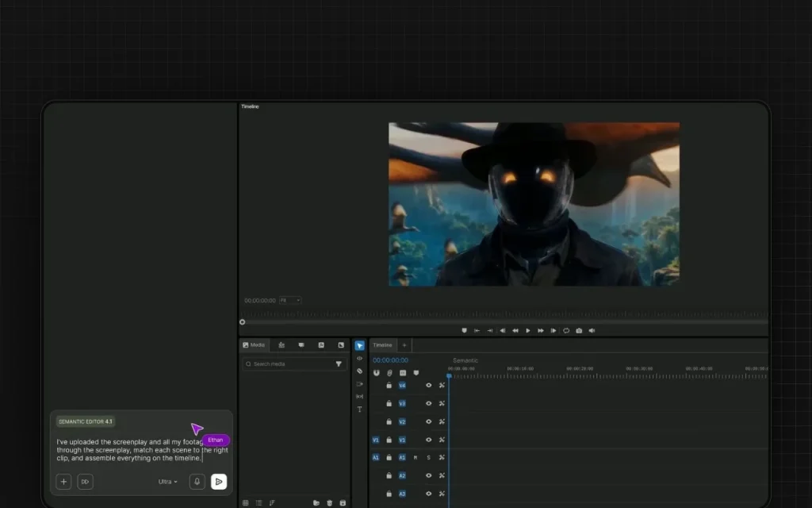This screenshot has height=508, width=812.
Task: Go to out point button
Action: [489, 331]
